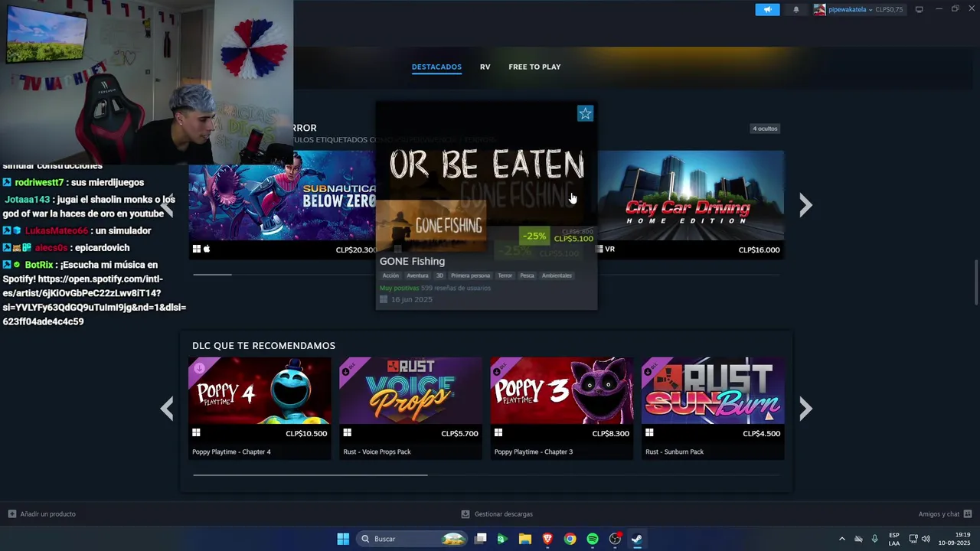Click the 'Rust - Voice Props Pack' title text
Viewport: 980px width, 551px height.
click(377, 452)
